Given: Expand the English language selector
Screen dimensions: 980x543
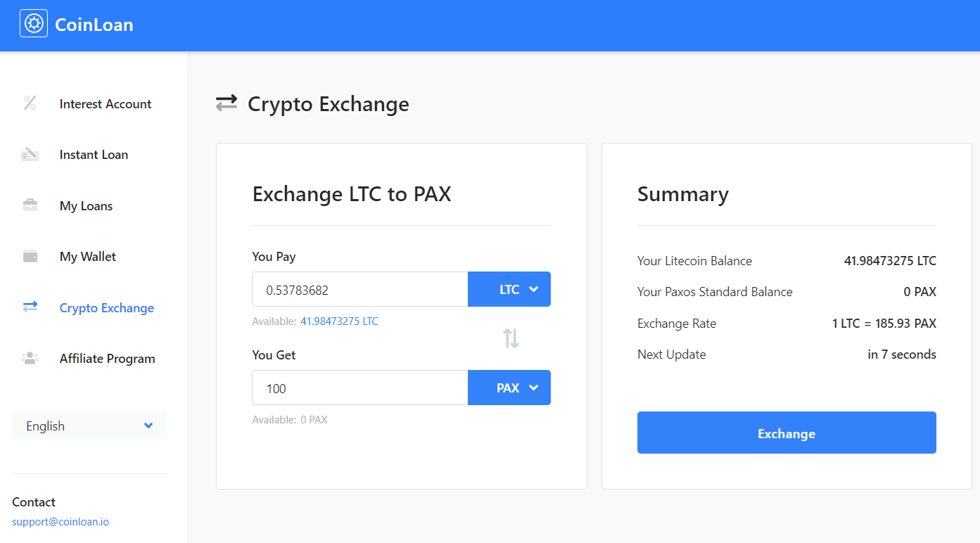Looking at the screenshot, I should (89, 426).
